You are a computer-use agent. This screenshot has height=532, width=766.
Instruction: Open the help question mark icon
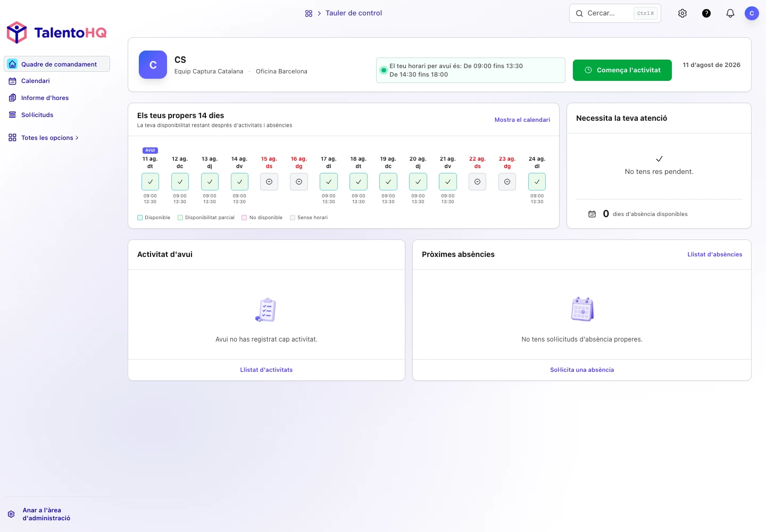[x=706, y=13]
